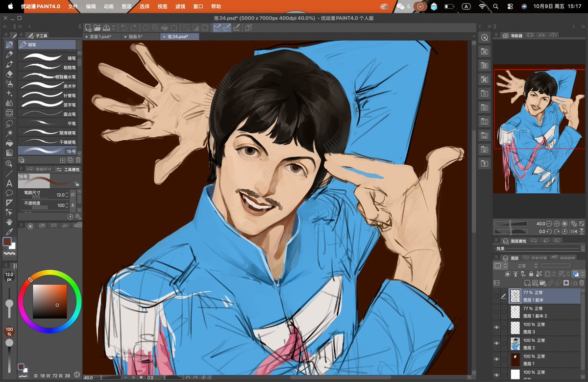
Task: Open the save options dropdown arrow
Action: (114, 28)
